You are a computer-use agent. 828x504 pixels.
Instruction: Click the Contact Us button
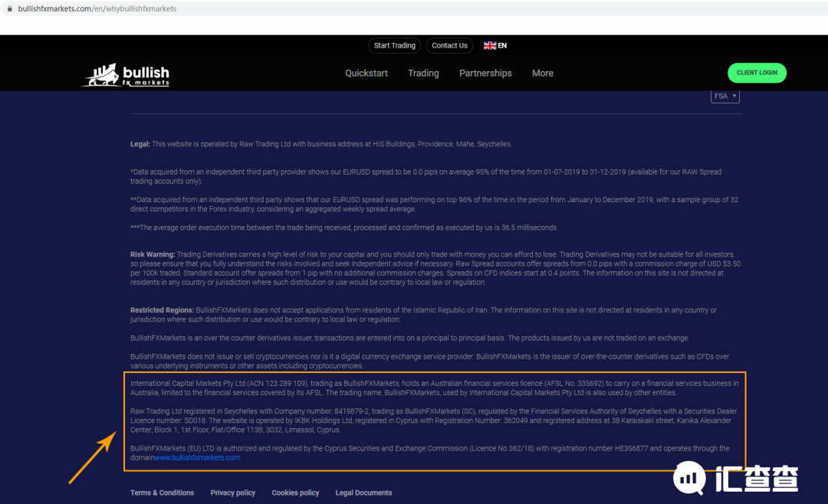[449, 45]
